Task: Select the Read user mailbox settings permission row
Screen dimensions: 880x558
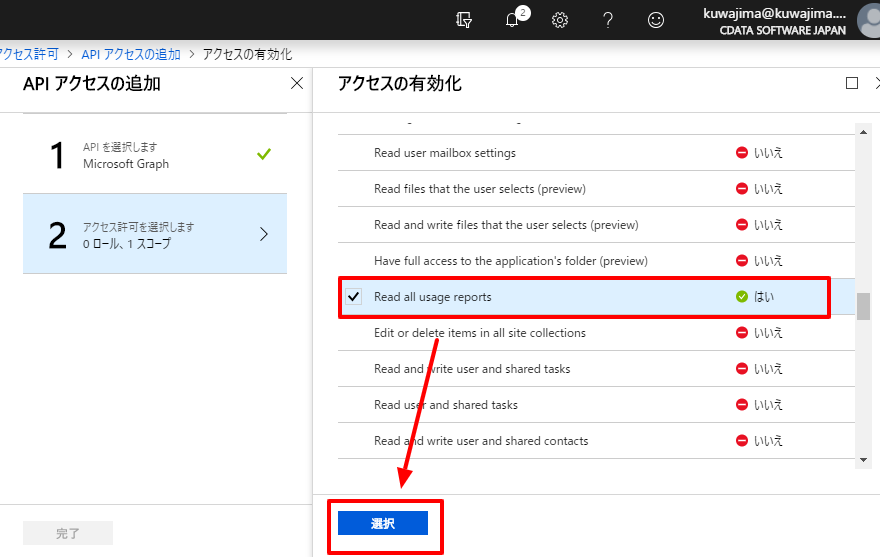Action: 596,153
